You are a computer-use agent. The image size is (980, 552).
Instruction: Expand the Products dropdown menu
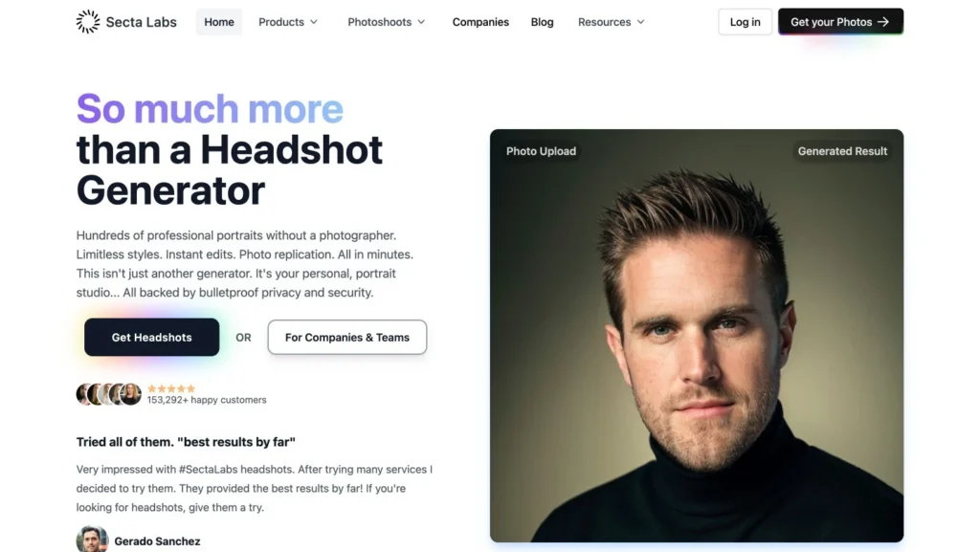pos(288,22)
